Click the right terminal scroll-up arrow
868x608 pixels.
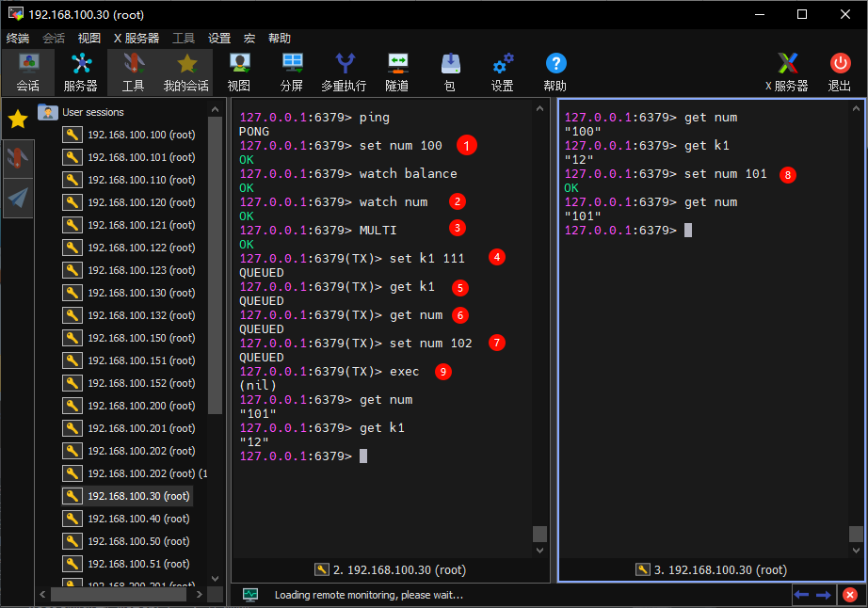pyautogui.click(x=856, y=109)
